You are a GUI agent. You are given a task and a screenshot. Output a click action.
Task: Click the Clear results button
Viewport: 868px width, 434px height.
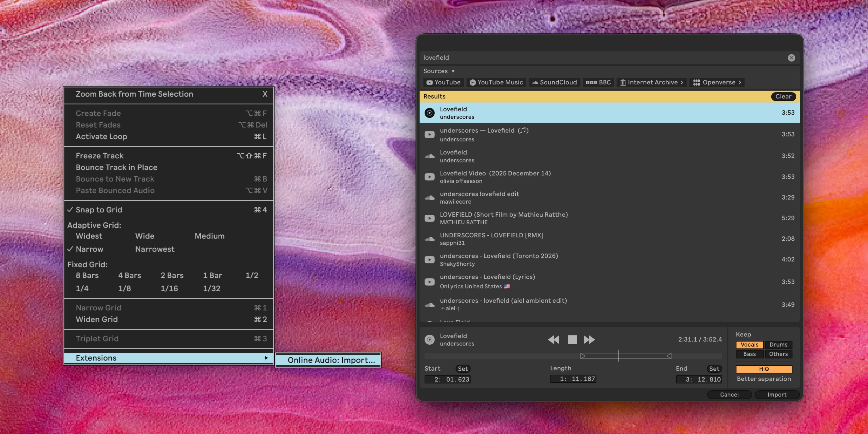[783, 96]
